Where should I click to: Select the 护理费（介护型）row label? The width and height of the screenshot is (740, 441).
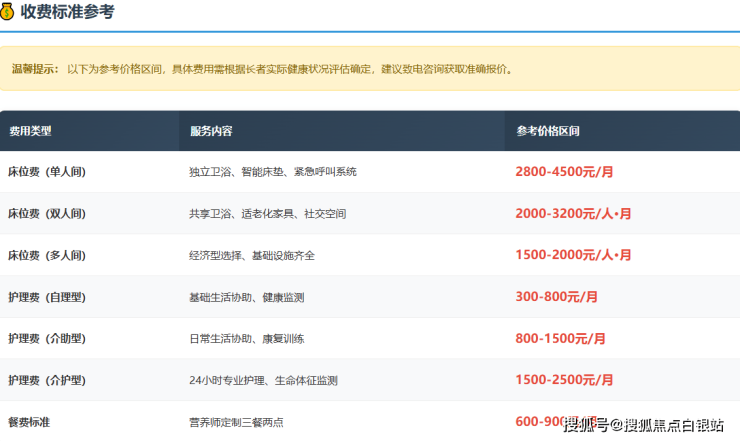coord(47,381)
